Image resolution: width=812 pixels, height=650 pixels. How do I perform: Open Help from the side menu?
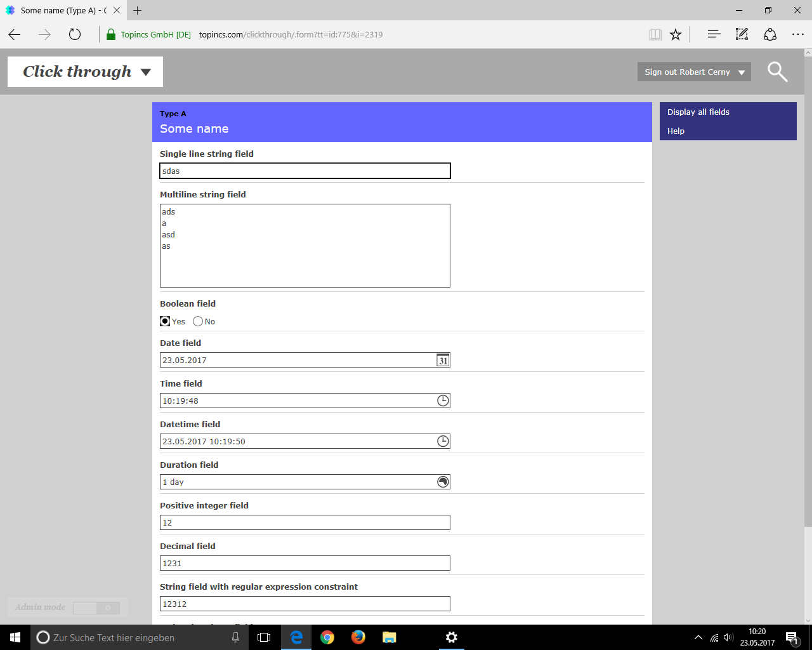tap(676, 131)
